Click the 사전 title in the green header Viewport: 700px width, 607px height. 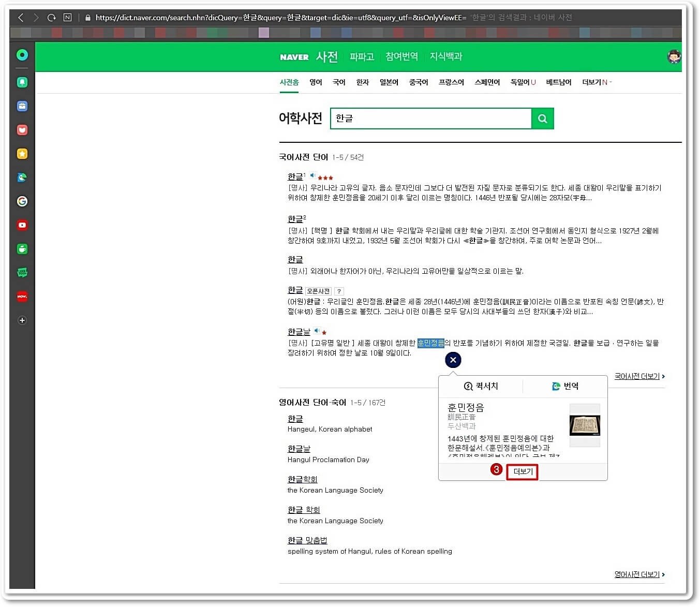(327, 56)
